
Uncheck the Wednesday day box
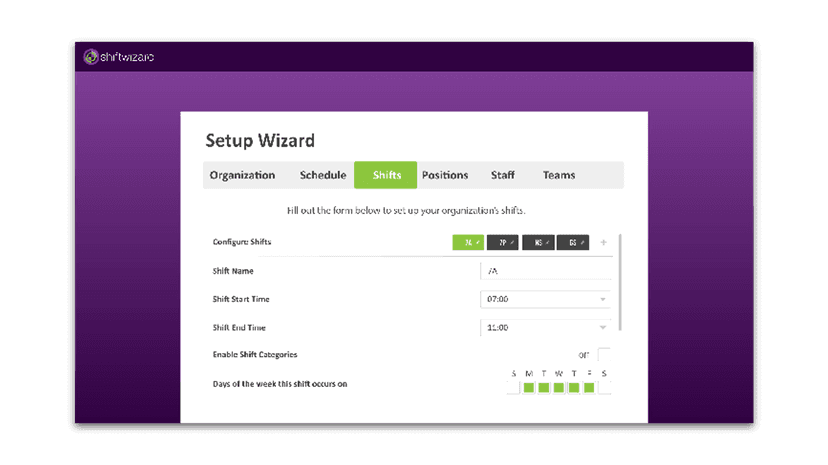[x=559, y=388]
